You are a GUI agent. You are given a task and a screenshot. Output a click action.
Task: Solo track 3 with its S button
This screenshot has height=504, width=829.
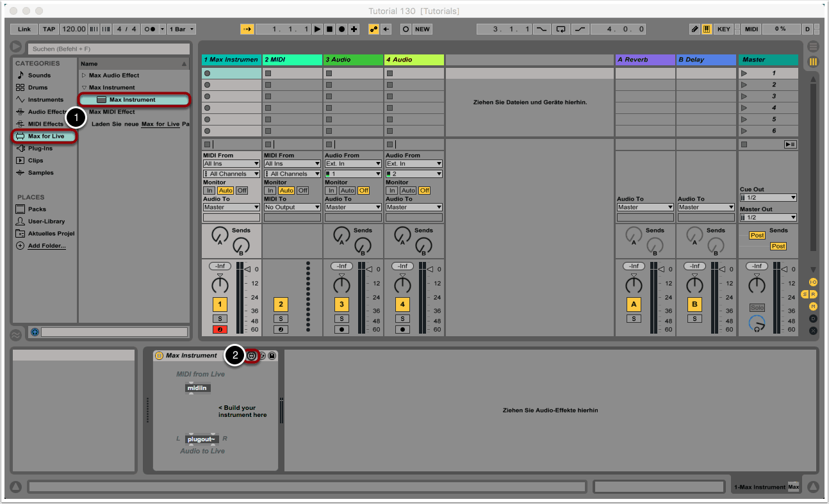[x=341, y=318]
